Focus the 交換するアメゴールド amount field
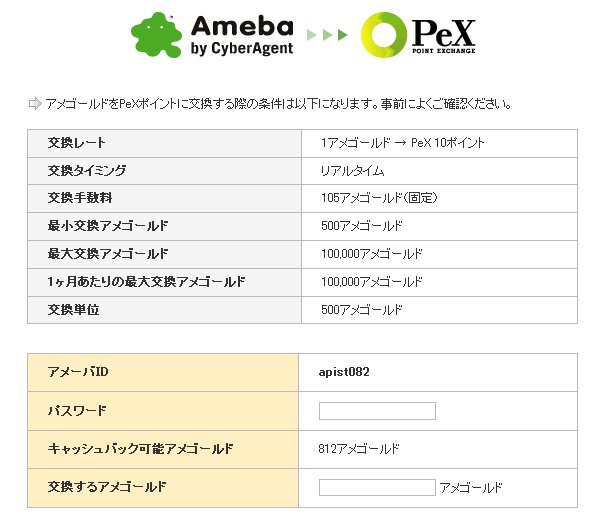Screen dimensions: 606x514 (377, 488)
